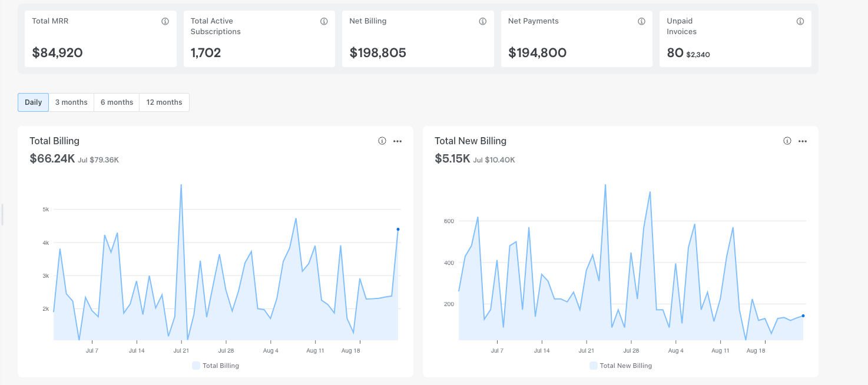
Task: Open the Total Billing chart info icon
Action: (x=382, y=141)
